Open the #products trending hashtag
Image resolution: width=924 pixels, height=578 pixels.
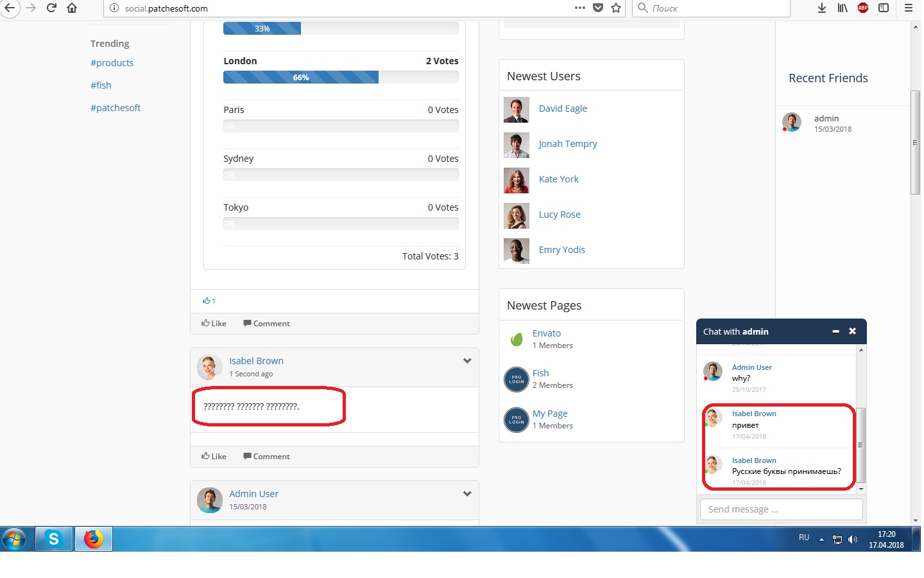[112, 63]
